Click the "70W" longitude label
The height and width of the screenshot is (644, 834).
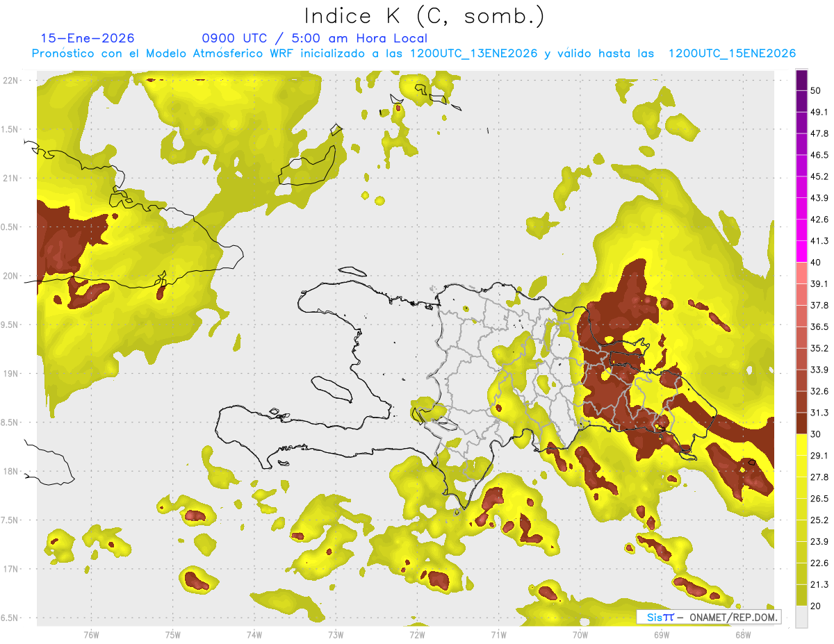coord(580,635)
